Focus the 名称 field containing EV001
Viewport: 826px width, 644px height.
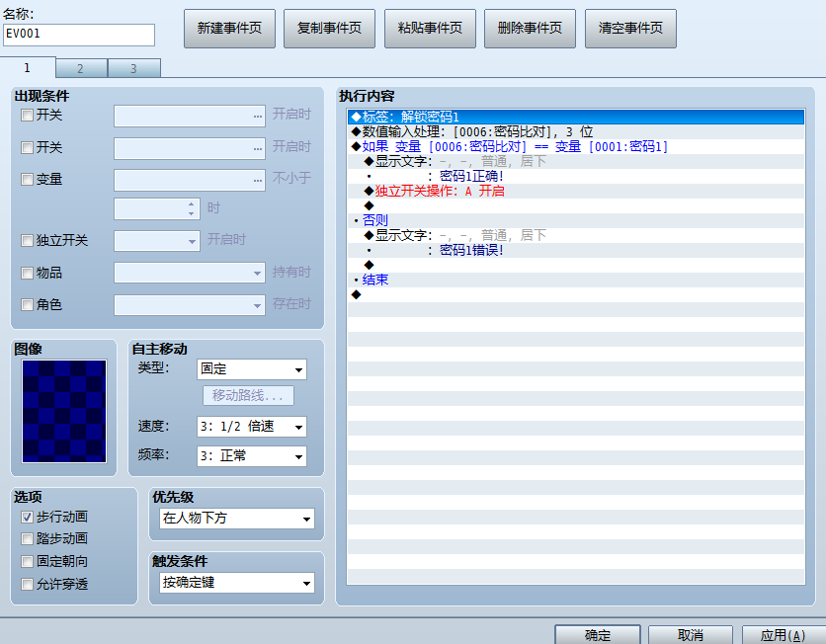[x=79, y=35]
